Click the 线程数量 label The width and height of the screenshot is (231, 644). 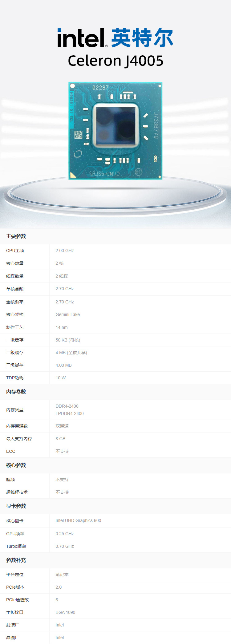(x=15, y=276)
